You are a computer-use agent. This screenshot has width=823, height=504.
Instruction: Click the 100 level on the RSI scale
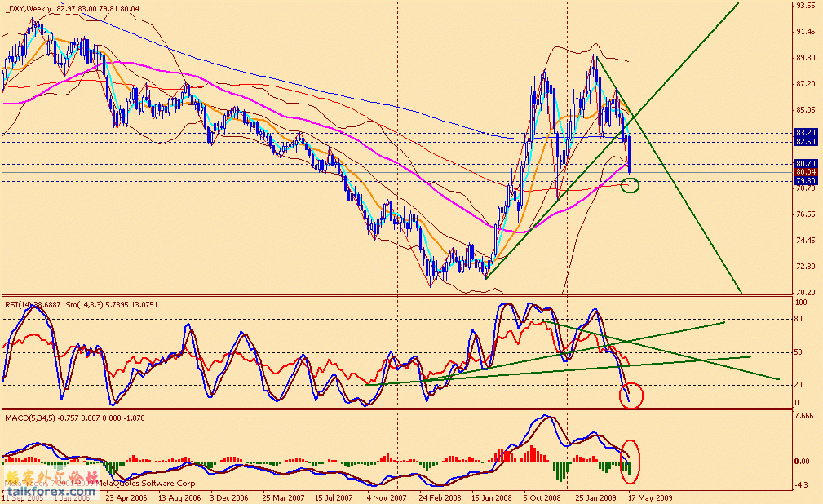pos(801,303)
